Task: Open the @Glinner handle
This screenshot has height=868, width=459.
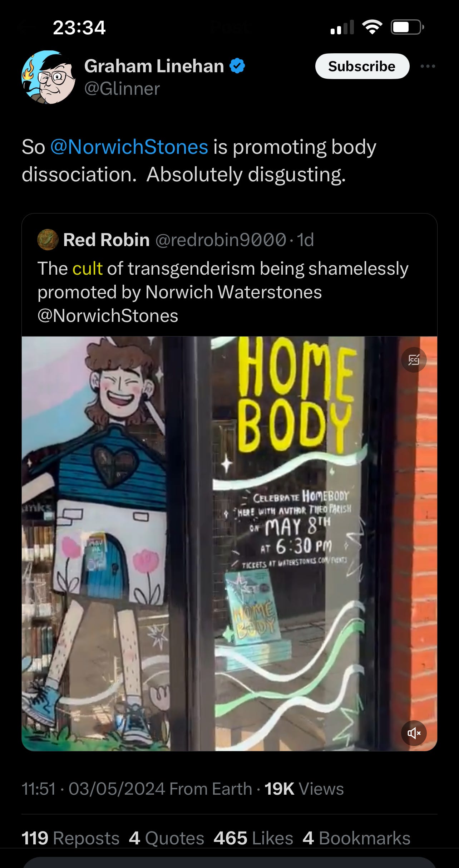Action: (122, 89)
